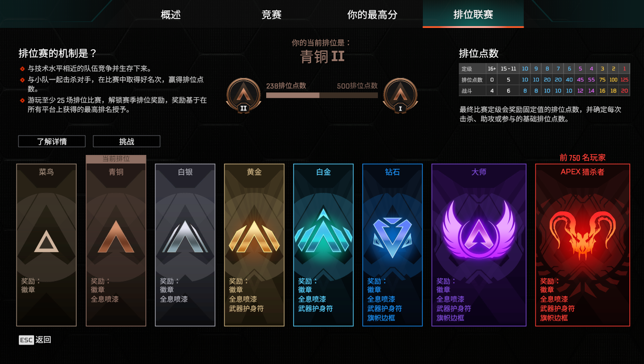Click the 排位点数 scoring table
Viewport: 644px width, 364px height.
pyautogui.click(x=545, y=80)
